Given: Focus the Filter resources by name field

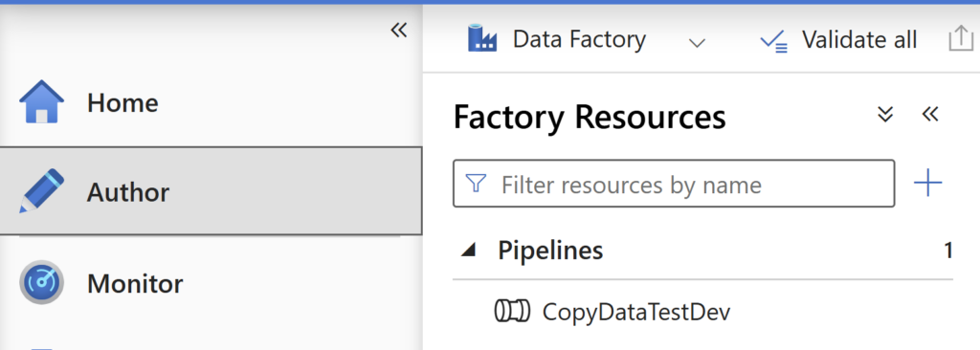Looking at the screenshot, I should [674, 184].
